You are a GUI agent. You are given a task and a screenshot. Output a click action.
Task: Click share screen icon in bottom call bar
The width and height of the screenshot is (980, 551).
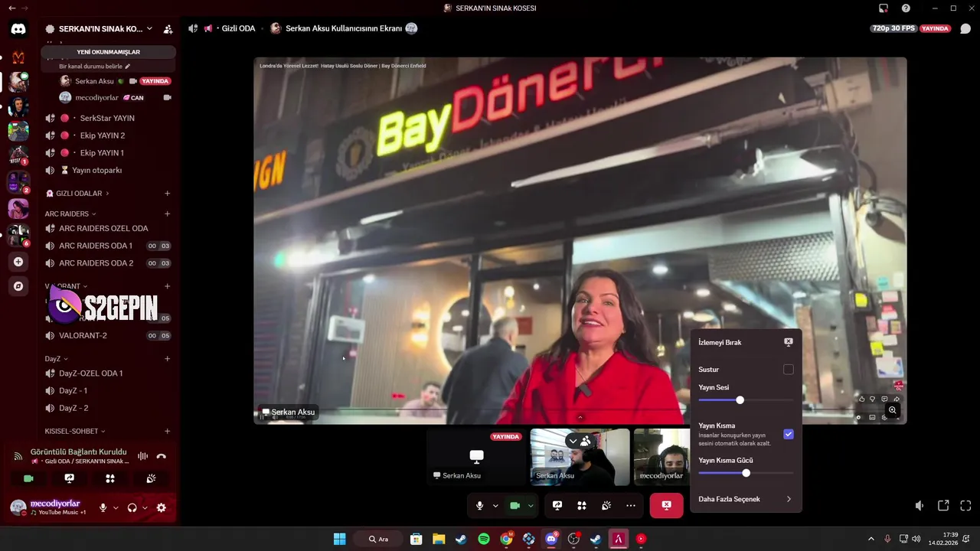click(557, 505)
